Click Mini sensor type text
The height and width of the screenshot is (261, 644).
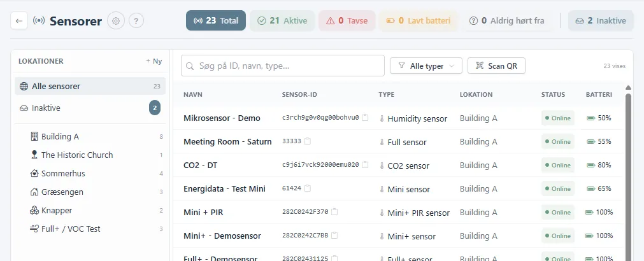409,190
